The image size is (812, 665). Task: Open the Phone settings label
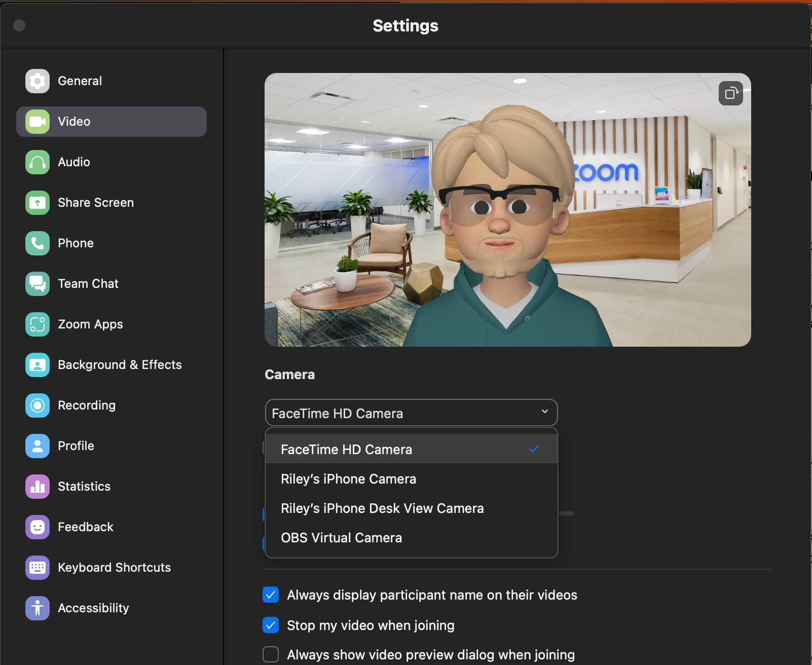click(76, 243)
